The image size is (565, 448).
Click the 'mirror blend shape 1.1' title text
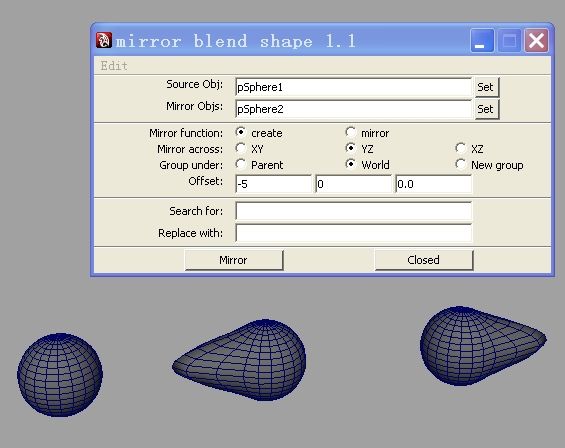tap(236, 41)
